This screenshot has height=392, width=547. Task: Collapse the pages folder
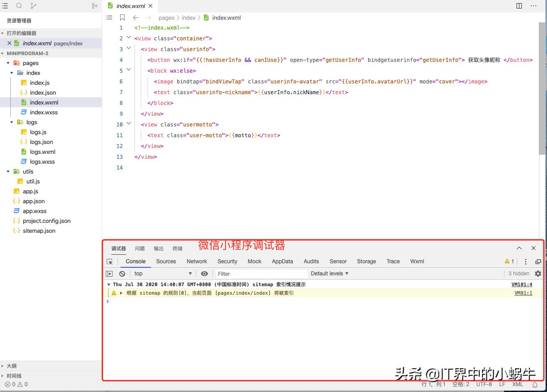8,63
